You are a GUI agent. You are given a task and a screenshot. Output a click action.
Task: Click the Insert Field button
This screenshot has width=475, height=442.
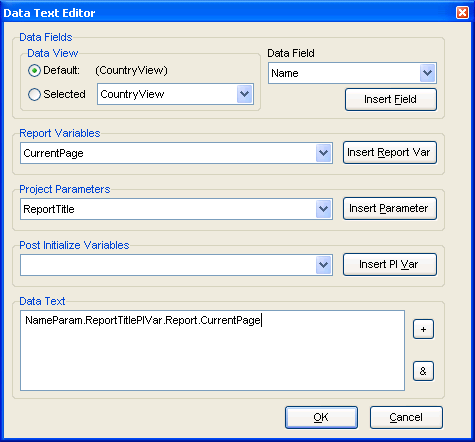pos(391,99)
